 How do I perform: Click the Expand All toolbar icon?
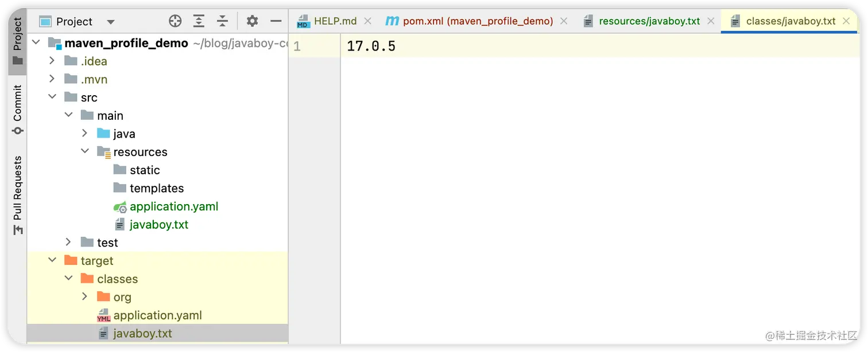coord(199,21)
